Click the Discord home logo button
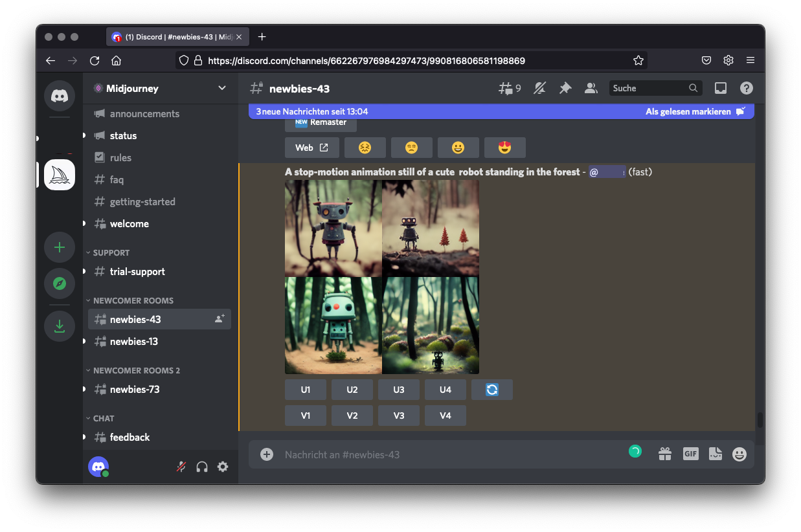The height and width of the screenshot is (532, 801). point(60,96)
